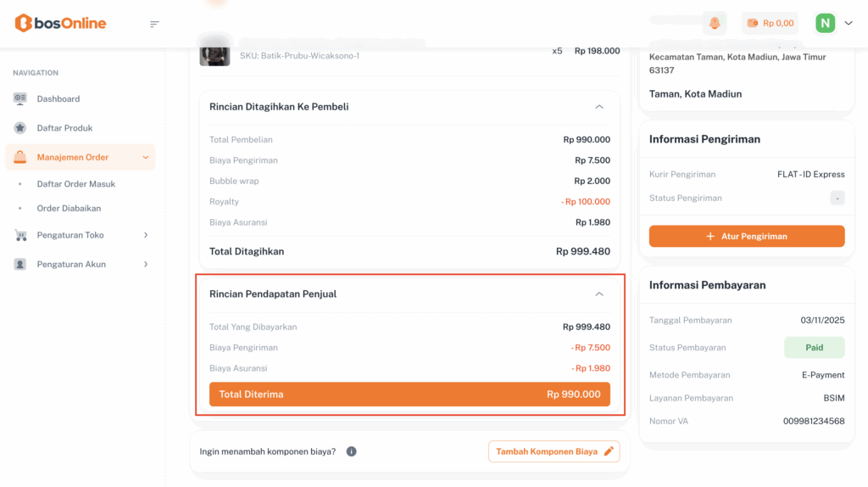Open Daftar Produk from the sidebar
868x487 pixels.
coord(64,128)
